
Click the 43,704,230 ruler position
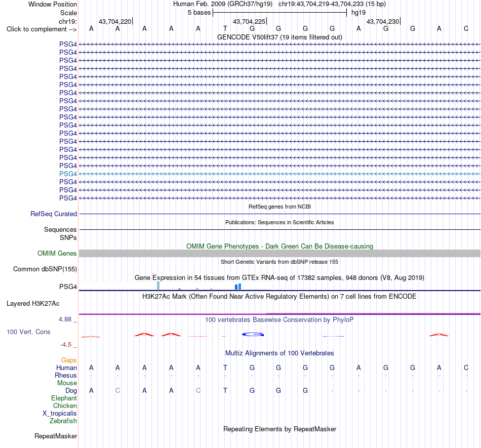point(383,21)
